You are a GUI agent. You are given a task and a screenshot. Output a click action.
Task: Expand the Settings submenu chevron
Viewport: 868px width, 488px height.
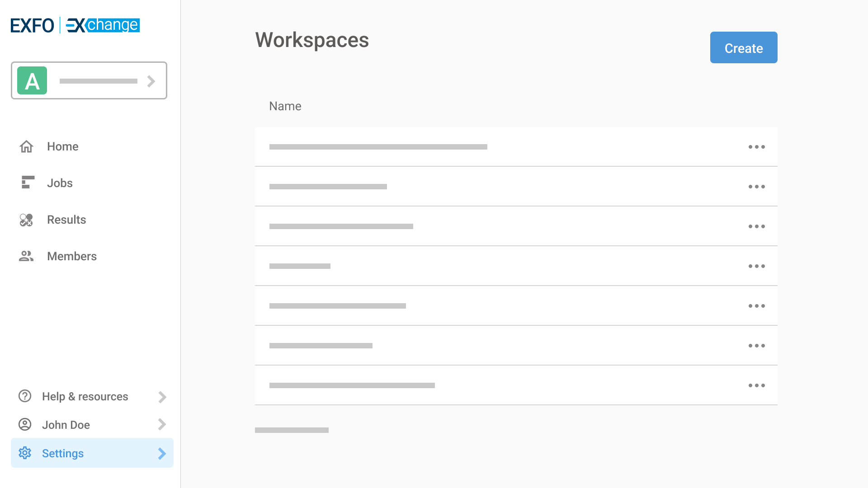pos(162,453)
